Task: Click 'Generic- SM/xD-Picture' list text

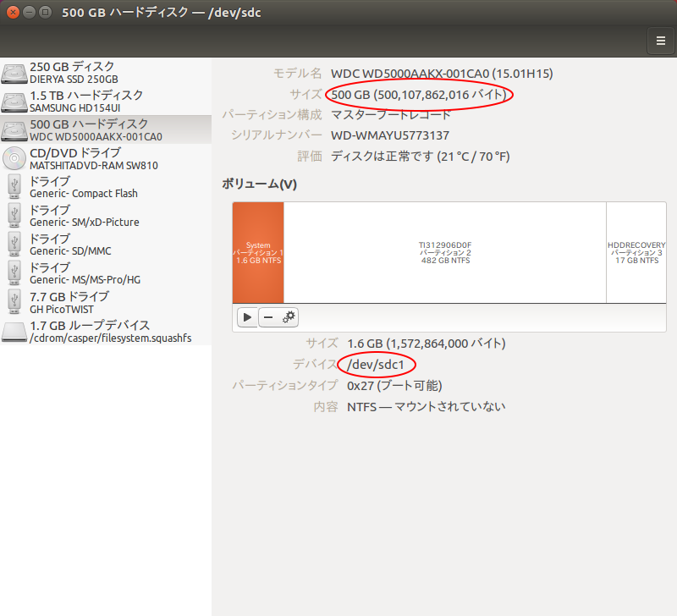Action: point(85,223)
